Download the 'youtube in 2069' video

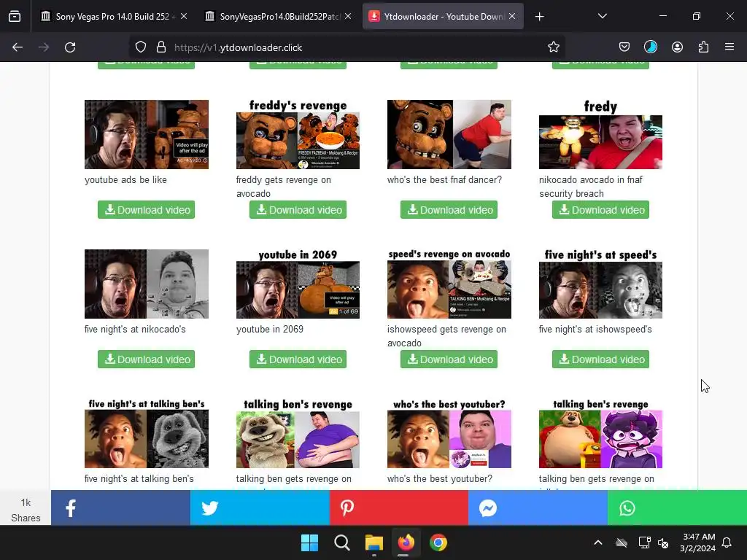[298, 359]
